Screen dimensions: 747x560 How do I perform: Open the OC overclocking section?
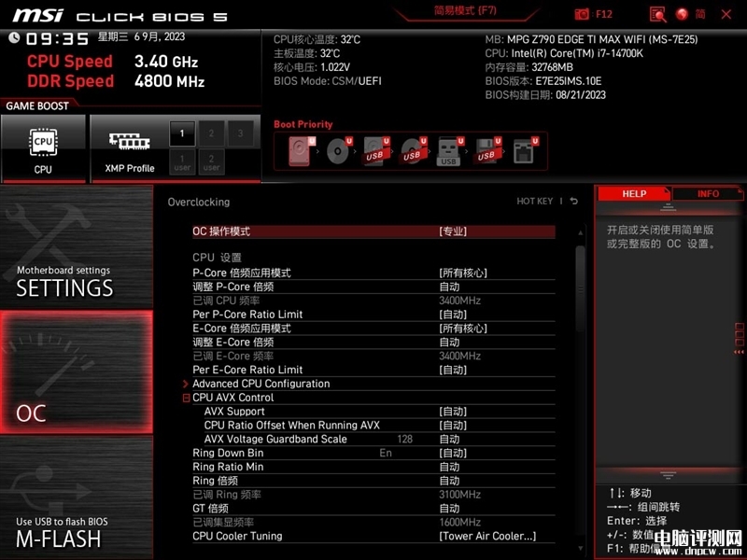(x=77, y=371)
